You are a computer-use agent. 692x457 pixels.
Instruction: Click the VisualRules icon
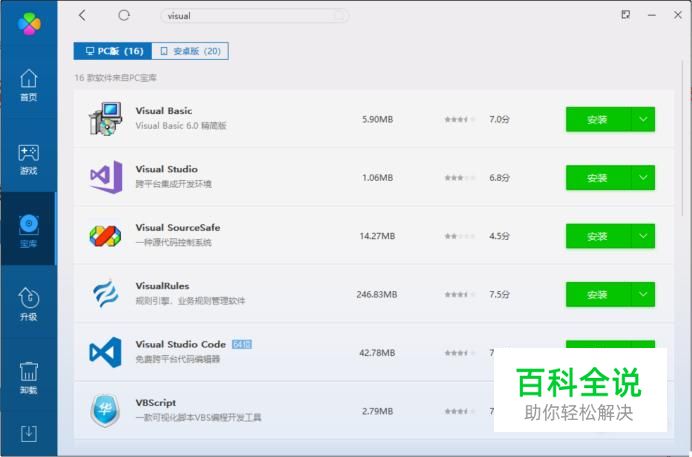point(105,293)
